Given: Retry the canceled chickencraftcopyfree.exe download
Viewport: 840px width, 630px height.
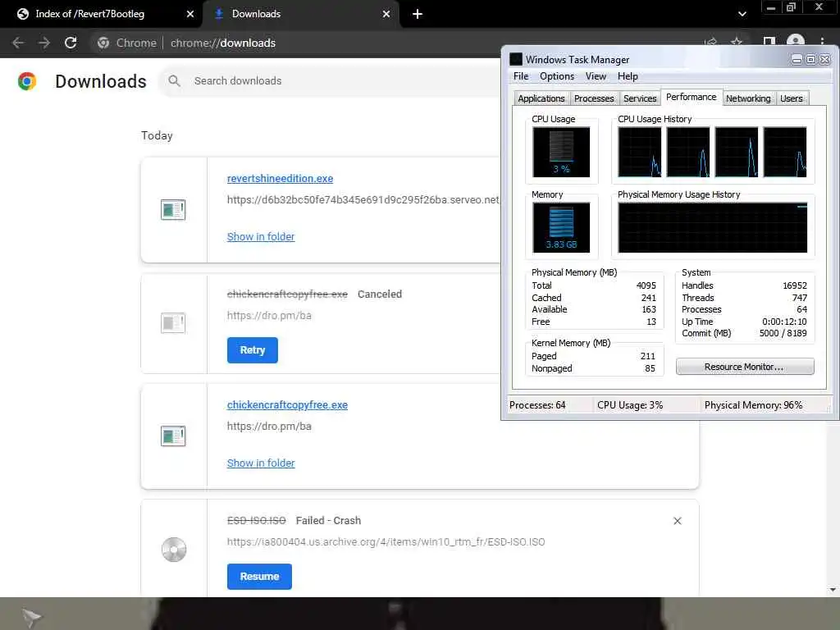Looking at the screenshot, I should pos(253,349).
